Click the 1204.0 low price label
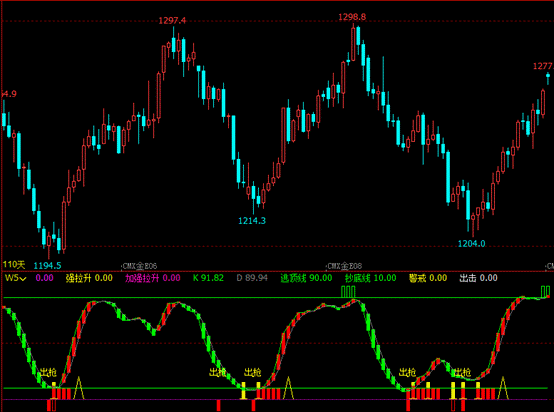 (x=471, y=243)
